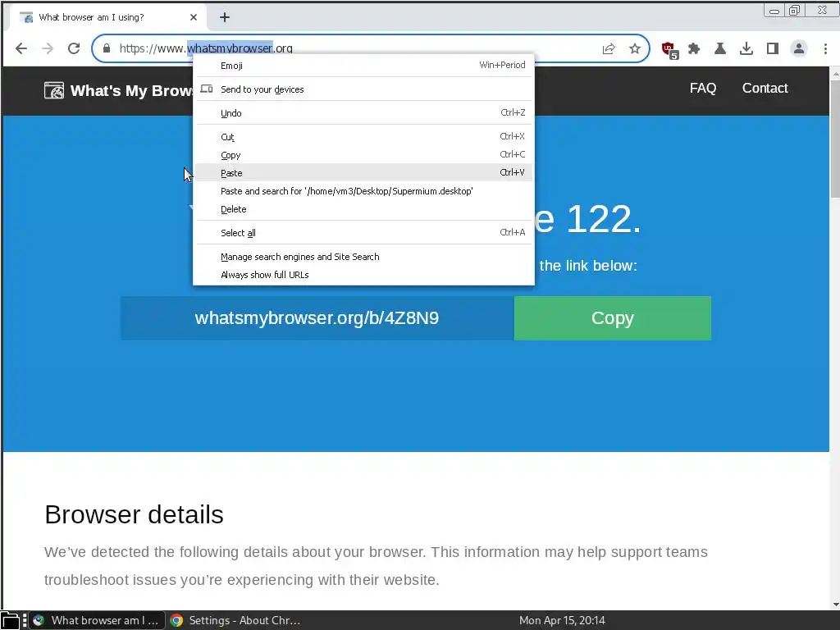Toggle the side panel icon
840x630 pixels.
point(773,48)
